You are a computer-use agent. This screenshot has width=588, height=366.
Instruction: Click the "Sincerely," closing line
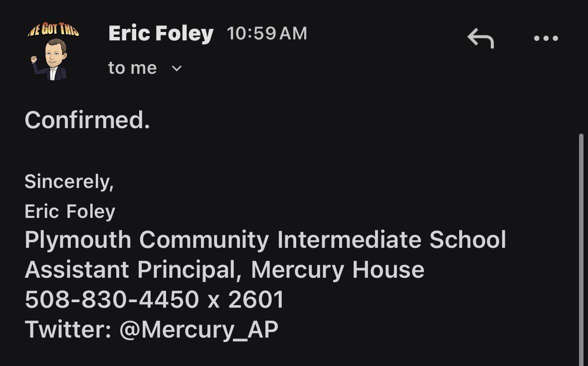tap(69, 182)
